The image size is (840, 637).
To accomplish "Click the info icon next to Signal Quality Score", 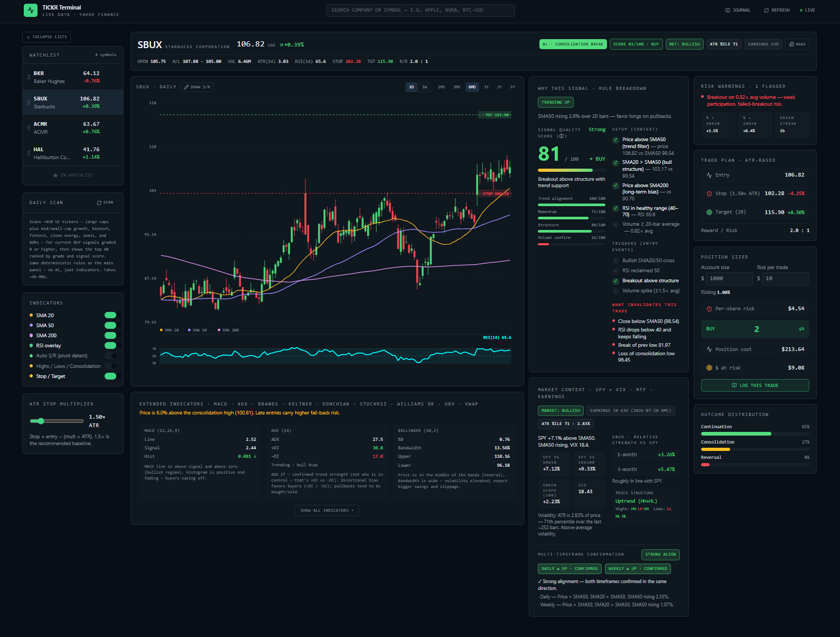I will pyautogui.click(x=562, y=136).
